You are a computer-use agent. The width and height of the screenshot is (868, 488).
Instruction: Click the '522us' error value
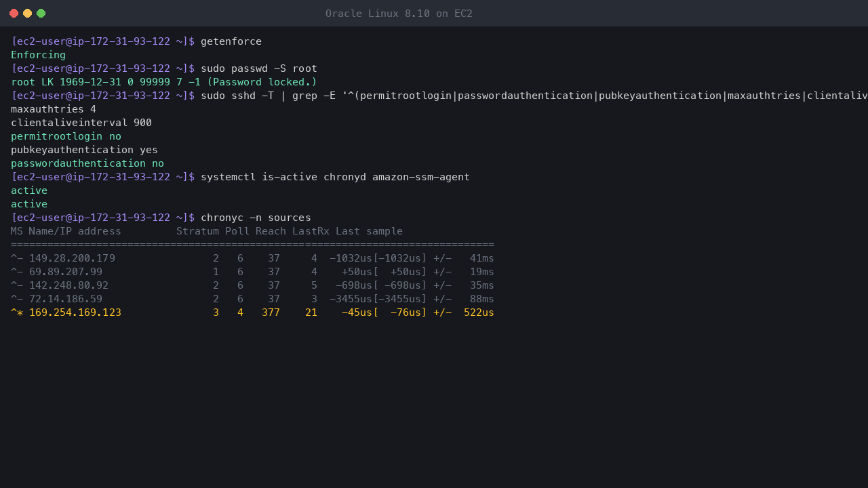point(479,312)
